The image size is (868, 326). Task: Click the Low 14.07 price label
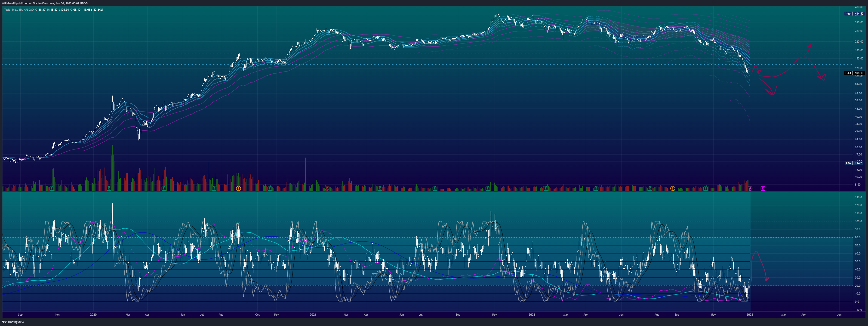click(855, 163)
